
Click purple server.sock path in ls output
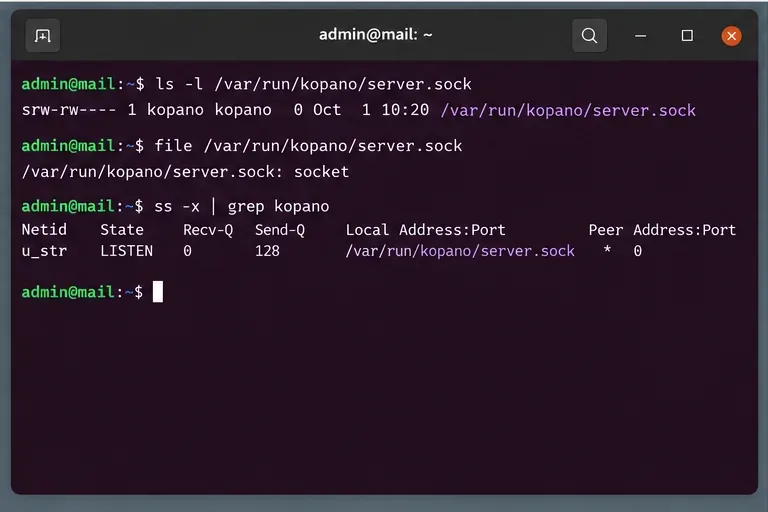tap(568, 110)
